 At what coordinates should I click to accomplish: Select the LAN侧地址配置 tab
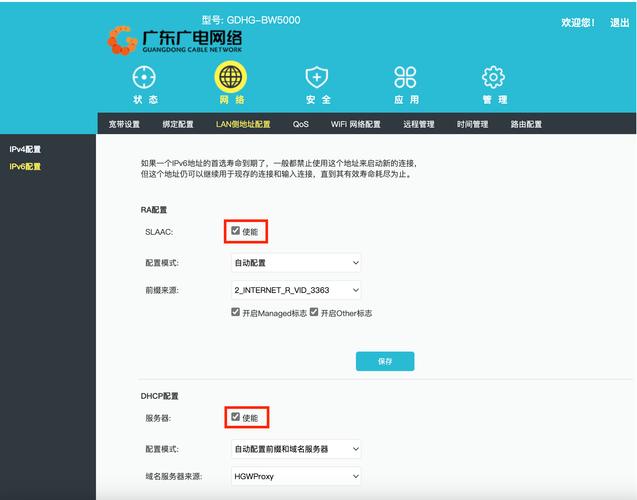(x=243, y=124)
